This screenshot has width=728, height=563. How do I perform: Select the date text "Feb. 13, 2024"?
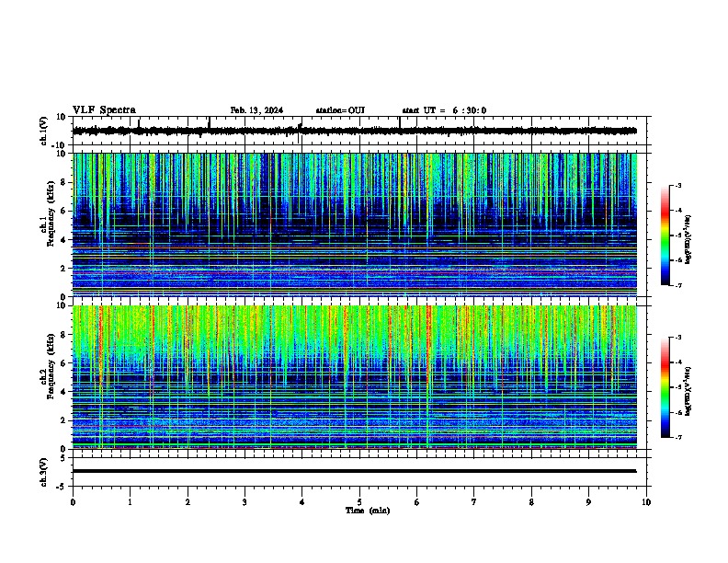click(256, 110)
